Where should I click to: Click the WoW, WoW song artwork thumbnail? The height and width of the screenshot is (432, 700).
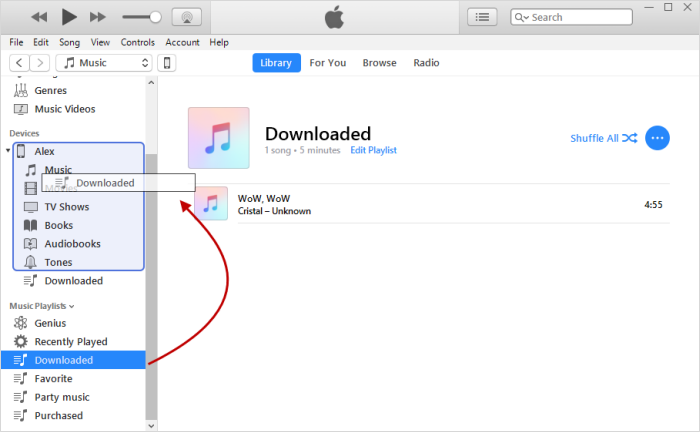pos(211,204)
